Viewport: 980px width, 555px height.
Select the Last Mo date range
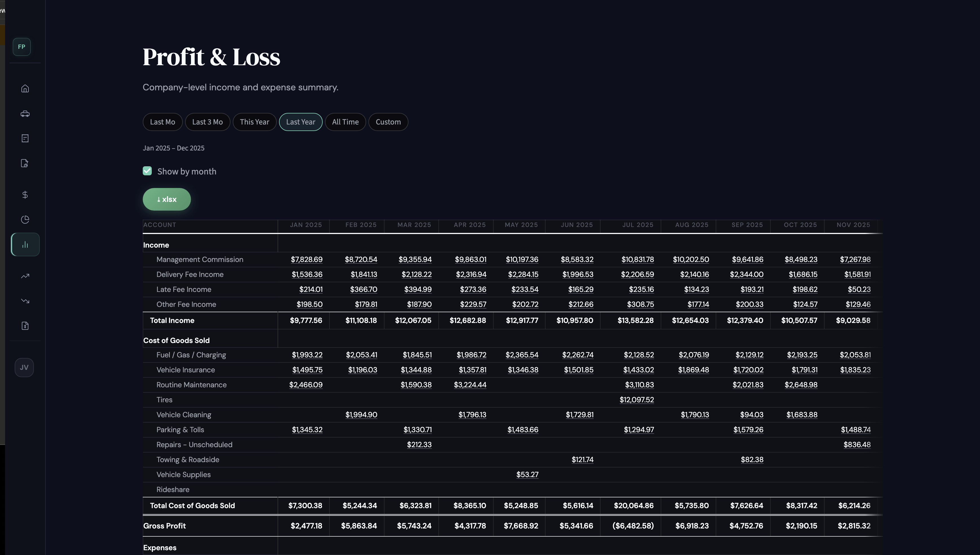tap(162, 122)
